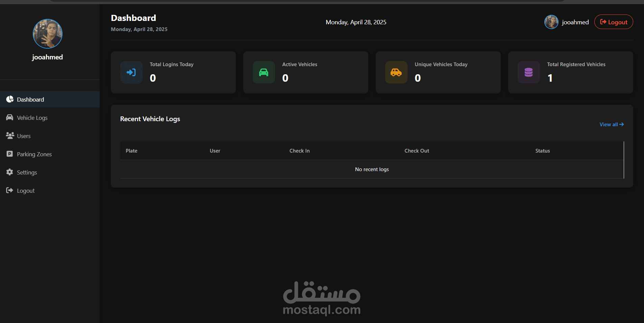Click the Unique Vehicles Today label

coord(441,64)
